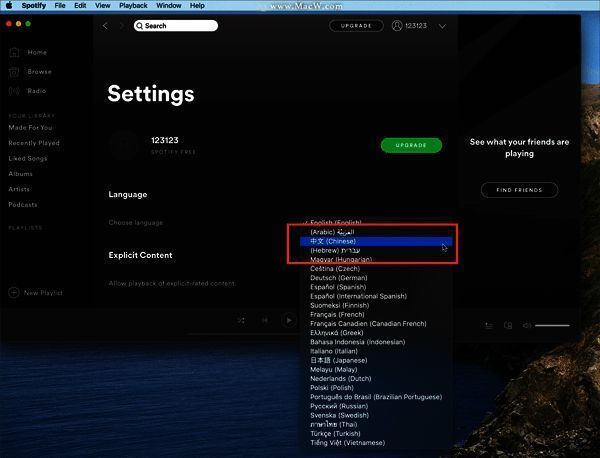Screen dimensions: 600x458
Task: Click the Play button
Action: 289,320
